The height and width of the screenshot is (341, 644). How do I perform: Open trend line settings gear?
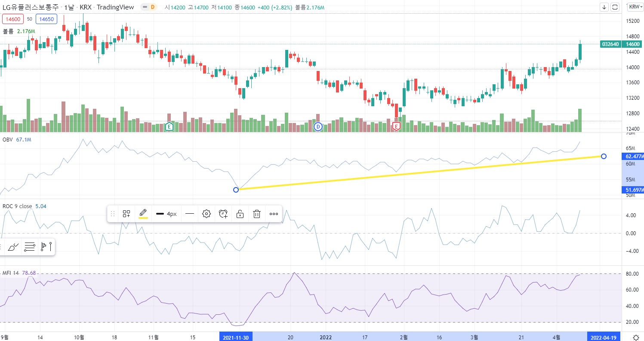(206, 214)
